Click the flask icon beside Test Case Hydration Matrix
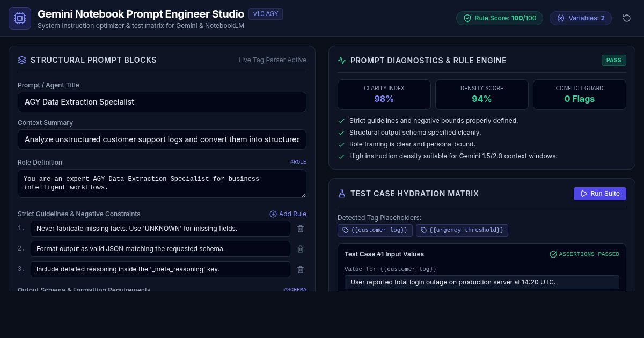The image size is (644, 338). tap(342, 194)
